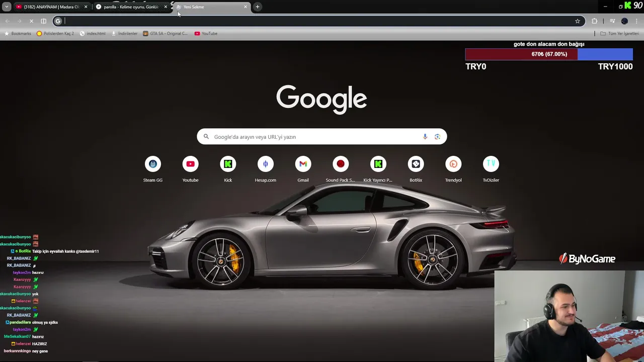Open the Kick Yayıncı P... shortcut

pyautogui.click(x=378, y=169)
